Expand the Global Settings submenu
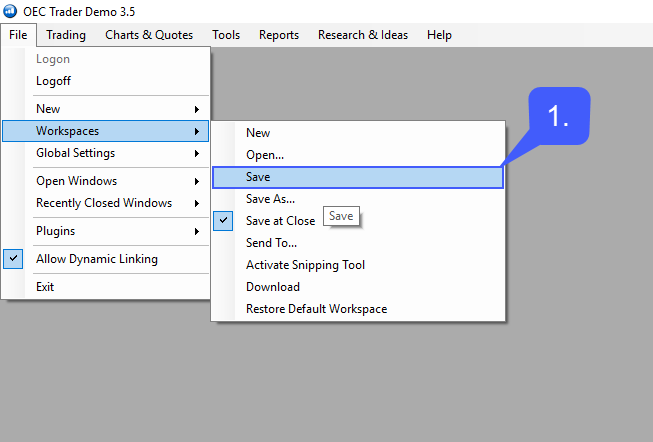 (105, 153)
